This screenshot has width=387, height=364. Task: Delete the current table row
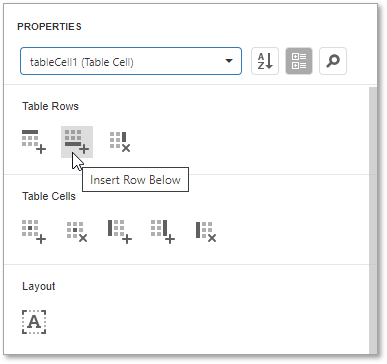[x=120, y=142]
